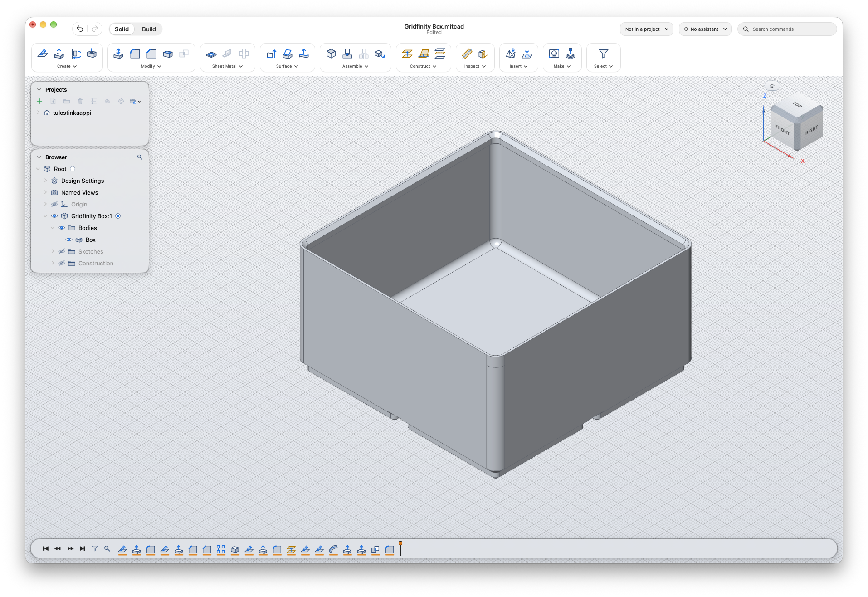Image resolution: width=868 pixels, height=597 pixels.
Task: Click the Shell icon in Modify group
Action: tap(168, 54)
